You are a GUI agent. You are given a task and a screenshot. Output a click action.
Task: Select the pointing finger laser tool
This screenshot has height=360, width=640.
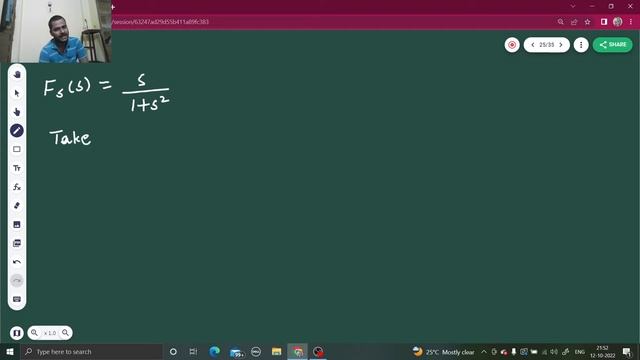pyautogui.click(x=17, y=112)
